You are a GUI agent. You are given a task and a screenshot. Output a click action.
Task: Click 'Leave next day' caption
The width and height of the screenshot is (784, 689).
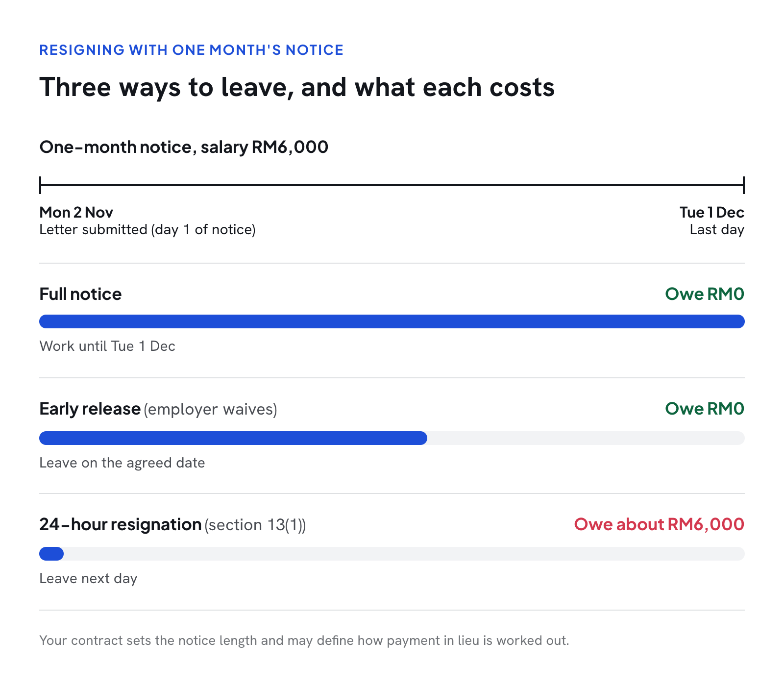click(x=88, y=579)
